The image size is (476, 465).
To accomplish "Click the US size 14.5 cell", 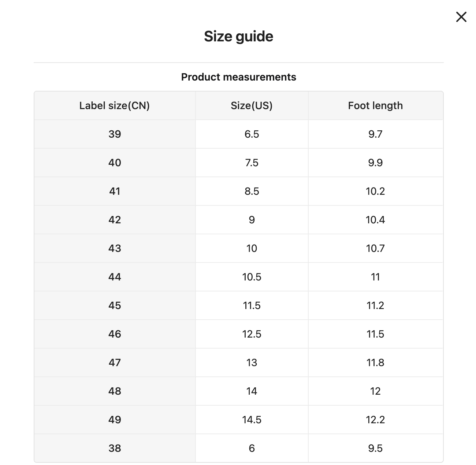I will (x=252, y=420).
